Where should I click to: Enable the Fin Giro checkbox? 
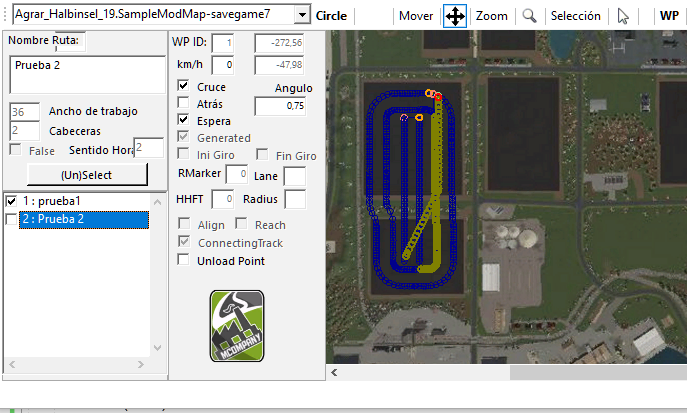(262, 154)
